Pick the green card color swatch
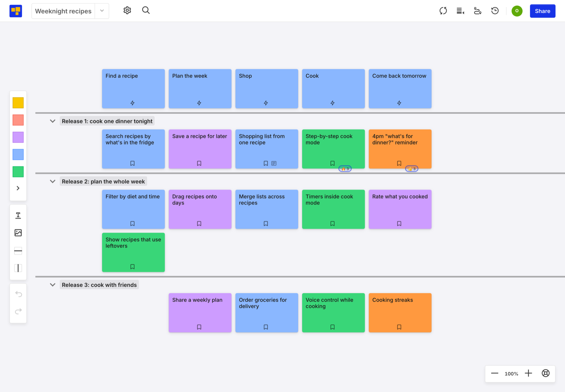This screenshot has height=392, width=565. [x=18, y=172]
